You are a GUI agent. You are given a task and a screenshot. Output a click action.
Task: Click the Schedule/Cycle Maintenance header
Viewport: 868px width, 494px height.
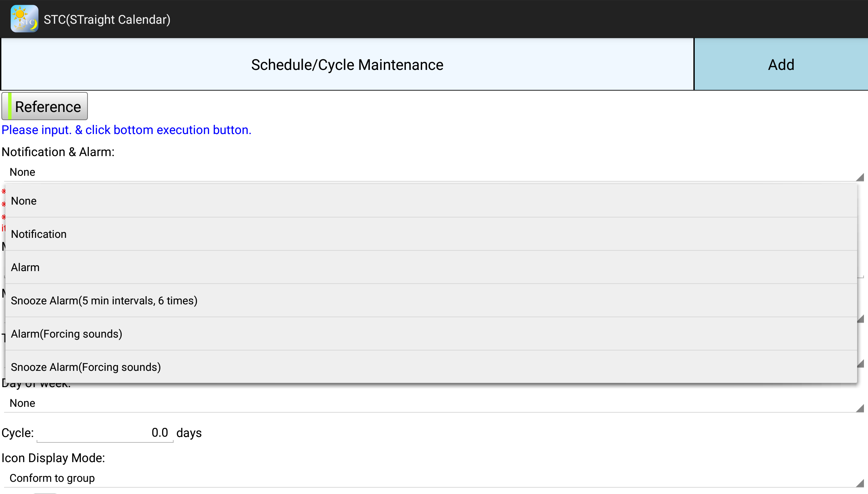click(x=347, y=64)
